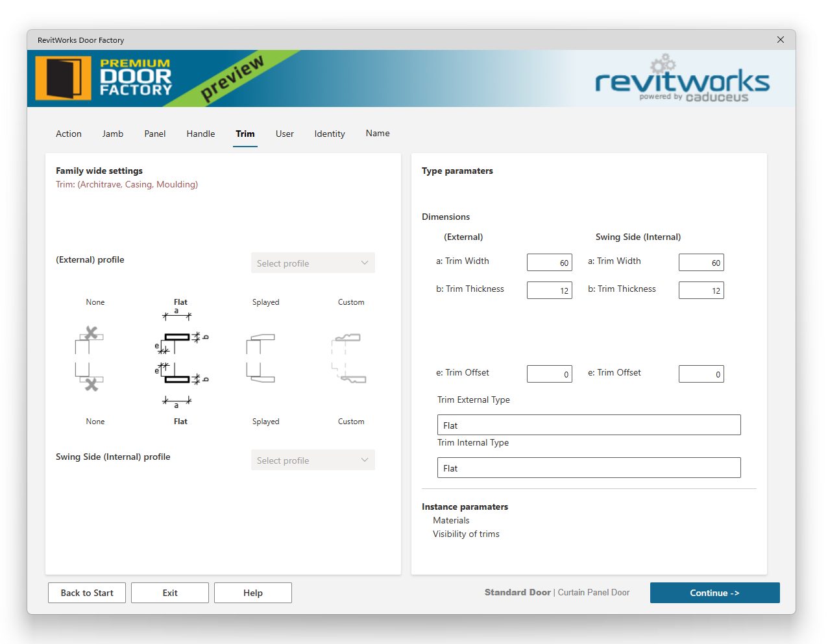Click the Back to Start button
Viewport: 828px width, 644px height.
tap(87, 593)
